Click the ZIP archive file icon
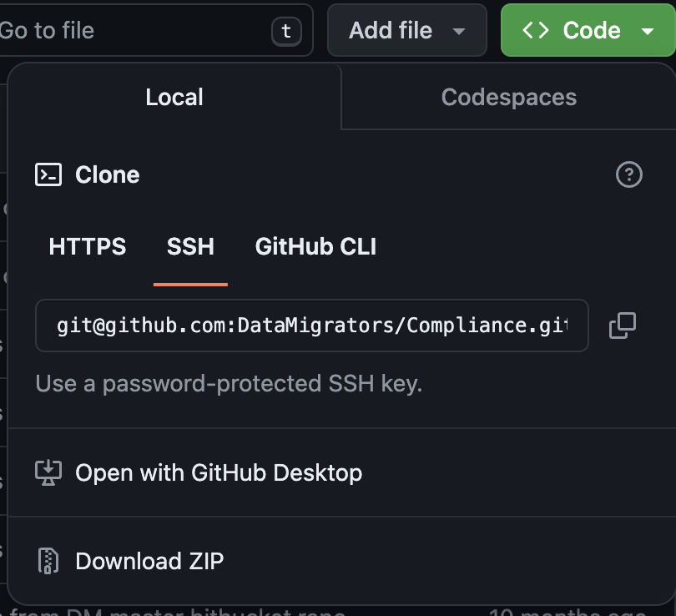The width and height of the screenshot is (676, 616). pos(48,561)
